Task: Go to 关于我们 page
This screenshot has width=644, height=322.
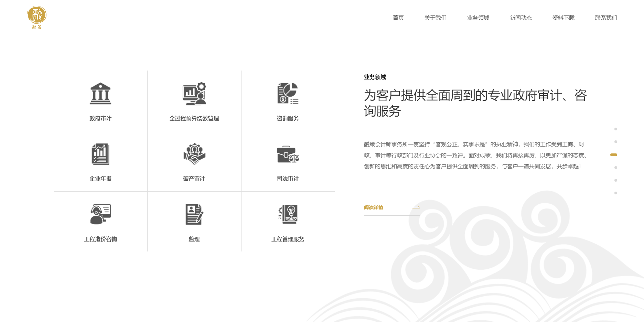Action: click(x=436, y=18)
